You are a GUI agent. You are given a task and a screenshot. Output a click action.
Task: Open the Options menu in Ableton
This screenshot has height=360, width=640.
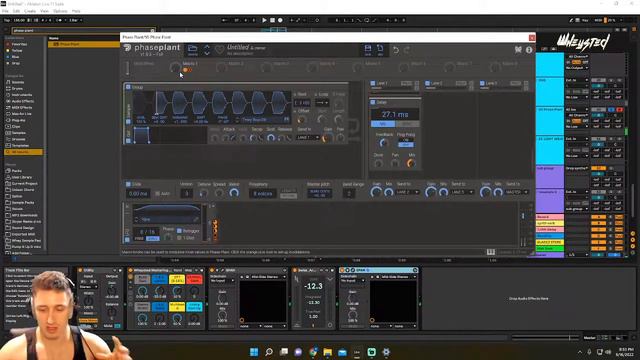coord(60,11)
